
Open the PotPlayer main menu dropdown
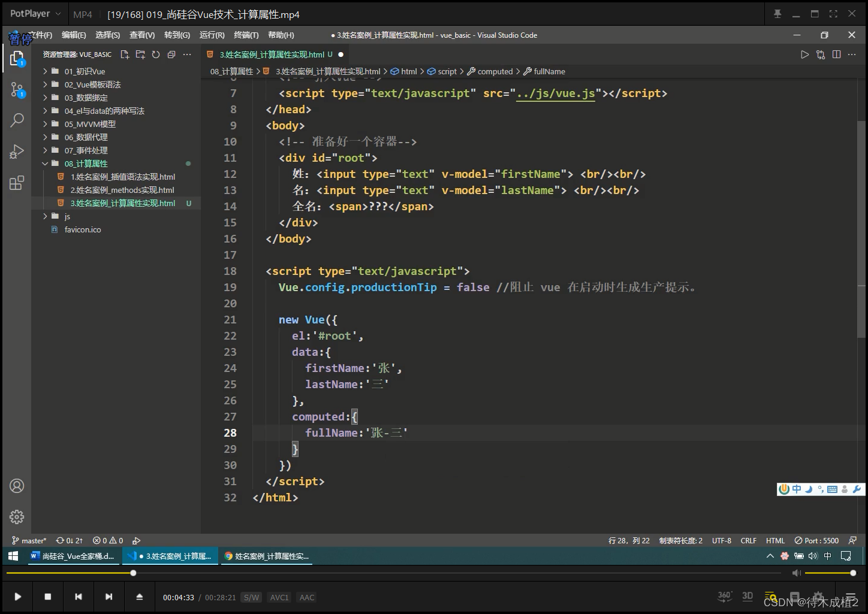pyautogui.click(x=35, y=14)
